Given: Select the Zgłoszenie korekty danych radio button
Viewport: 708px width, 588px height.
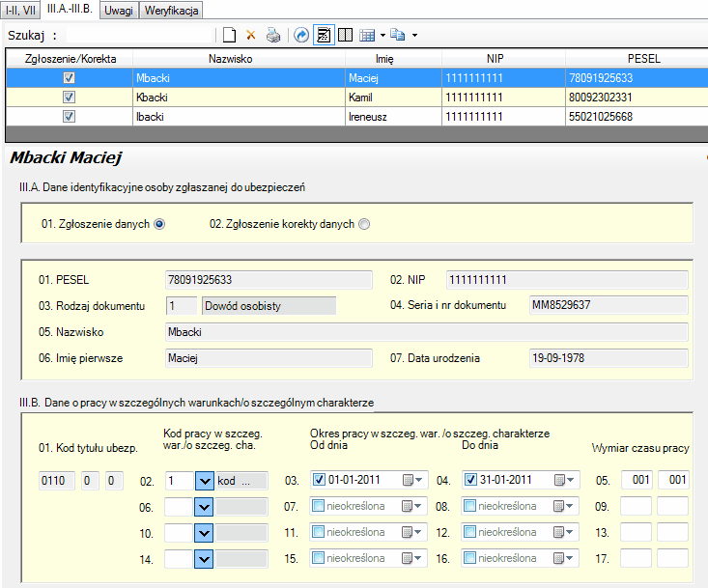Looking at the screenshot, I should (x=364, y=224).
